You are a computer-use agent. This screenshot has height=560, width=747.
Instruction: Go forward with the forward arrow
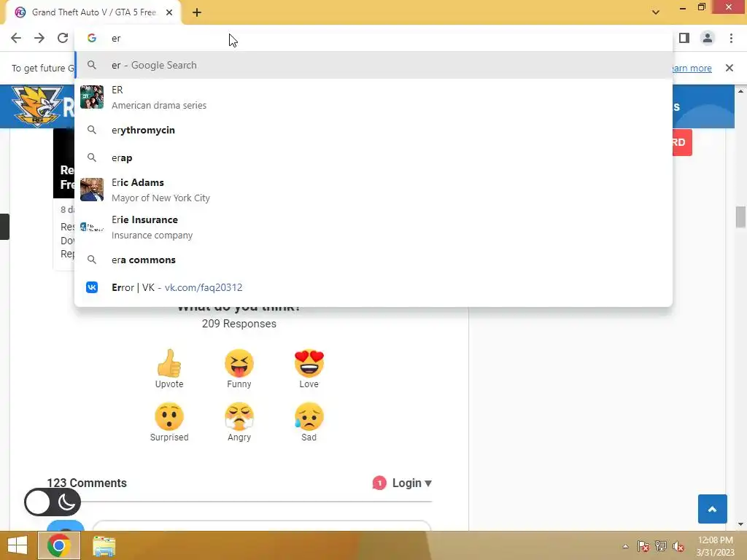(39, 38)
